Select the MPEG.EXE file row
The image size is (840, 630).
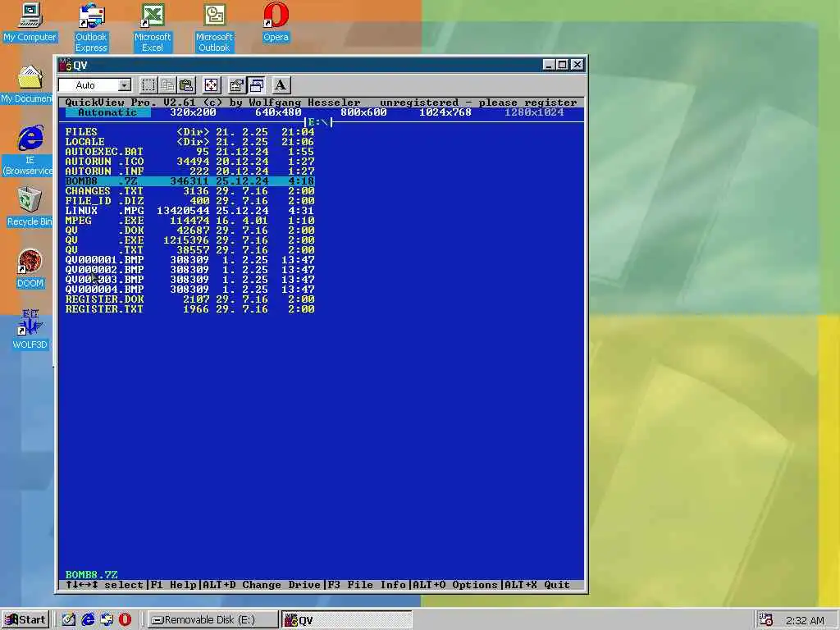(189, 220)
